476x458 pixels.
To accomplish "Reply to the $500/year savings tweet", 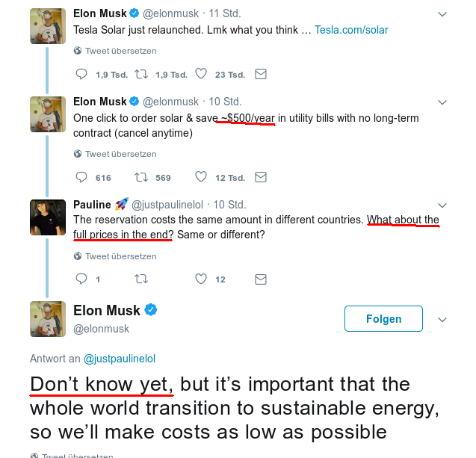I will click(81, 177).
